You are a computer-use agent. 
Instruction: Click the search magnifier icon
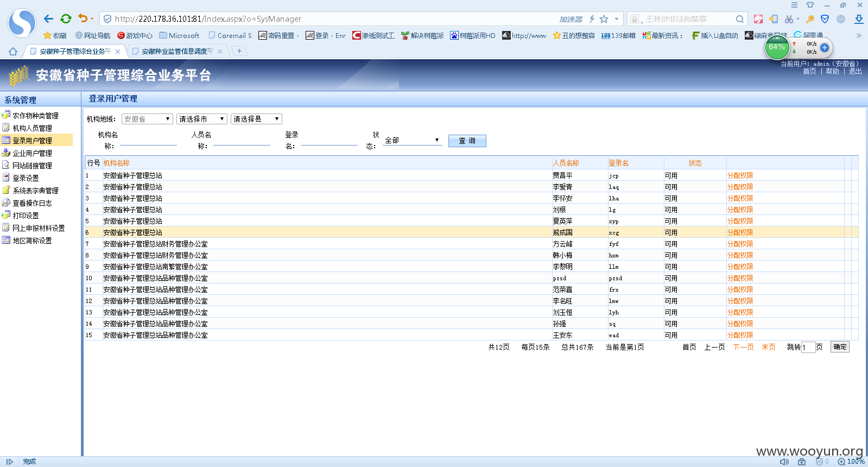click(739, 19)
